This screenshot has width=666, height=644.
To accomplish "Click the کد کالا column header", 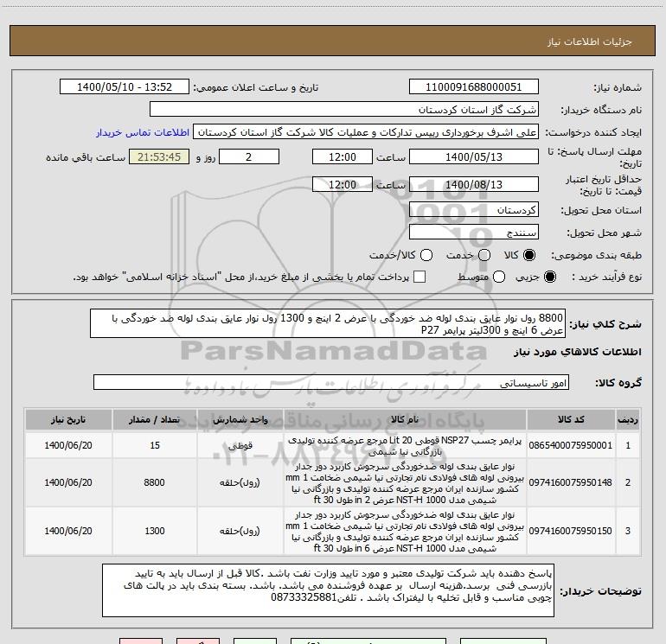I will pos(571,419).
